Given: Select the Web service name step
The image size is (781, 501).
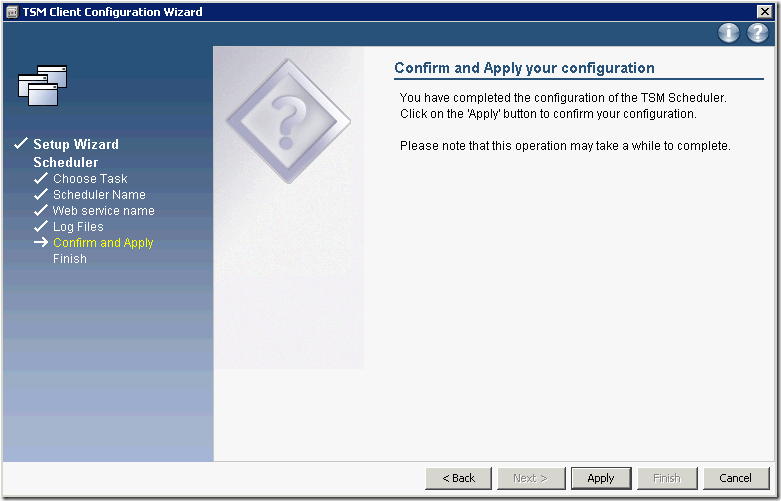Looking at the screenshot, I should click(103, 211).
